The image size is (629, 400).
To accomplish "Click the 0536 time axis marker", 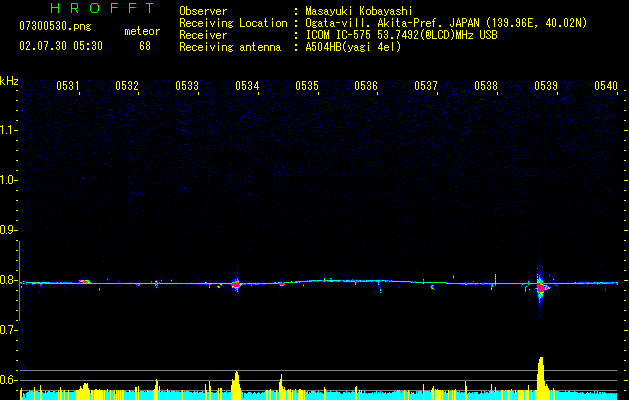I will [366, 86].
